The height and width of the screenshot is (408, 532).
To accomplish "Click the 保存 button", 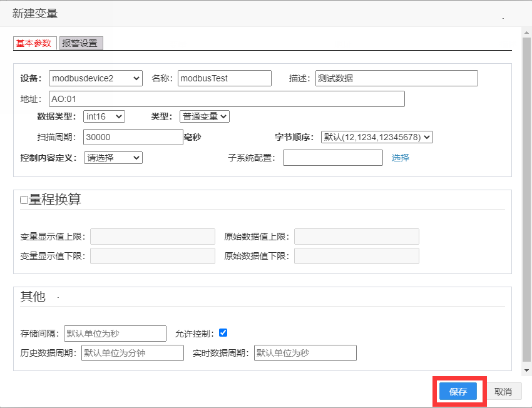I will pos(458,392).
